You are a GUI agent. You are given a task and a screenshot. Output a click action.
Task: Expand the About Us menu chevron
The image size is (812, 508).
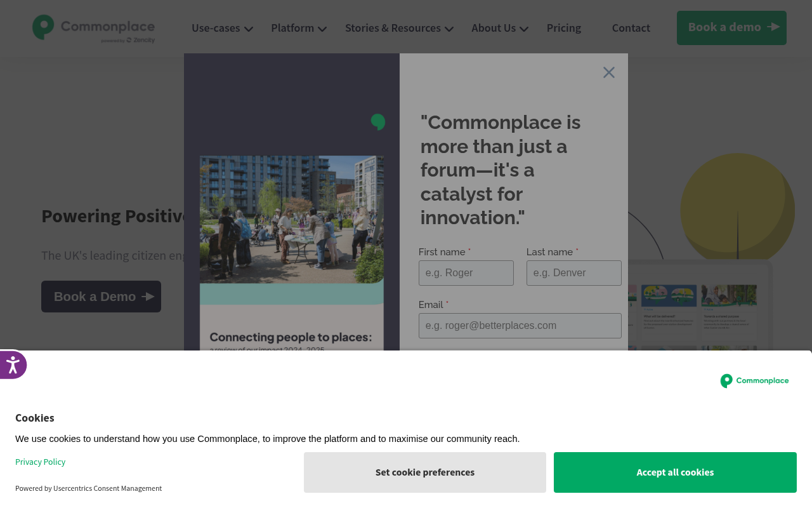524,29
